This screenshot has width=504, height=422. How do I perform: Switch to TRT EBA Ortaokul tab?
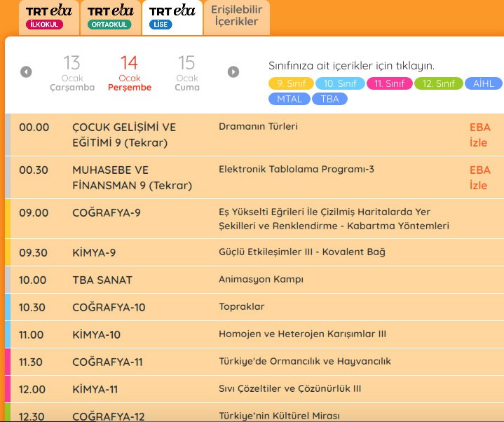click(109, 18)
